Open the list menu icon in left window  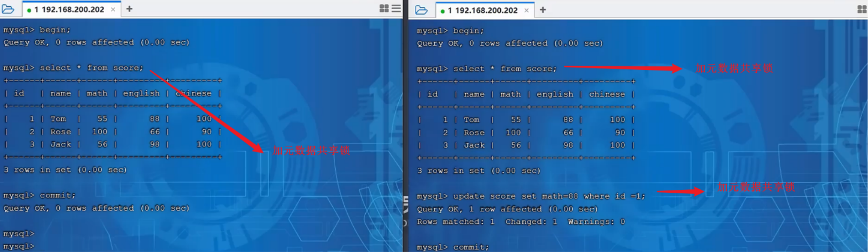[396, 8]
